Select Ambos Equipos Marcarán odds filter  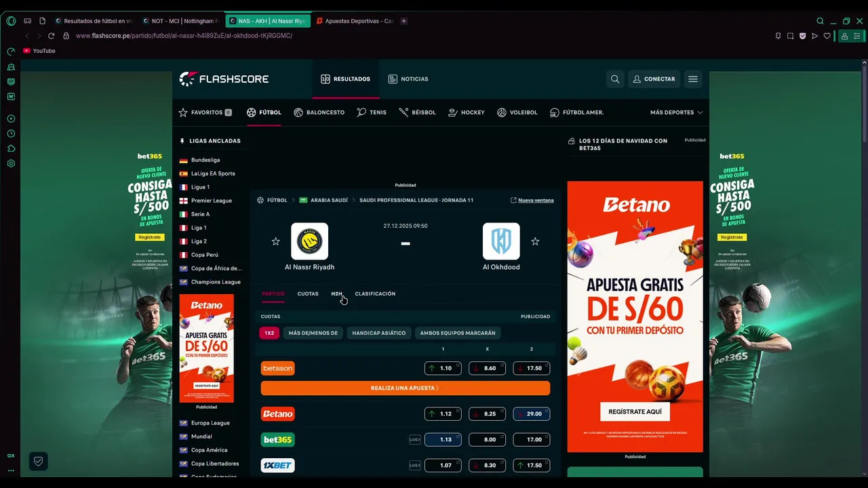(x=458, y=333)
